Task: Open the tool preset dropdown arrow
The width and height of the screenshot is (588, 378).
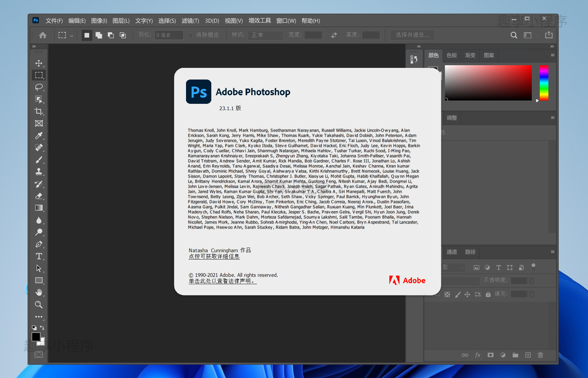Action: [72, 36]
